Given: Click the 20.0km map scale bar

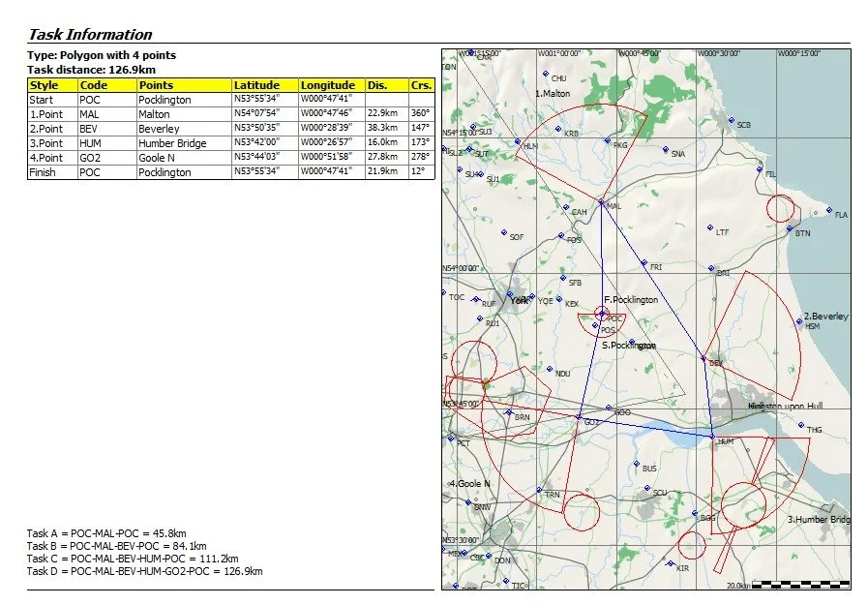Looking at the screenshot, I should (x=801, y=584).
